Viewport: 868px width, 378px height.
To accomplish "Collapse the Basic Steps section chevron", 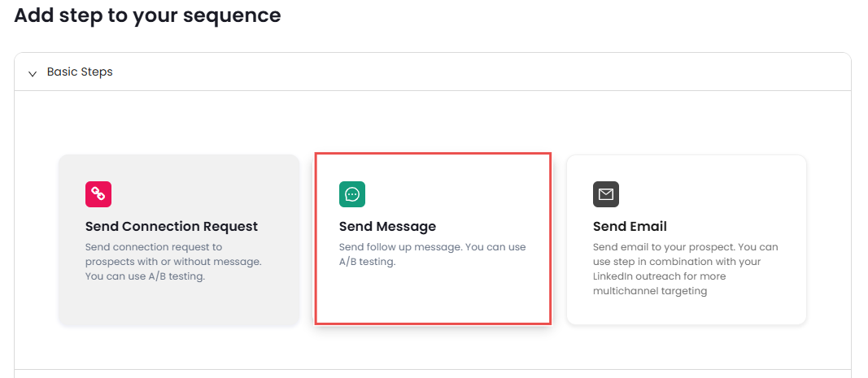I will [x=33, y=73].
